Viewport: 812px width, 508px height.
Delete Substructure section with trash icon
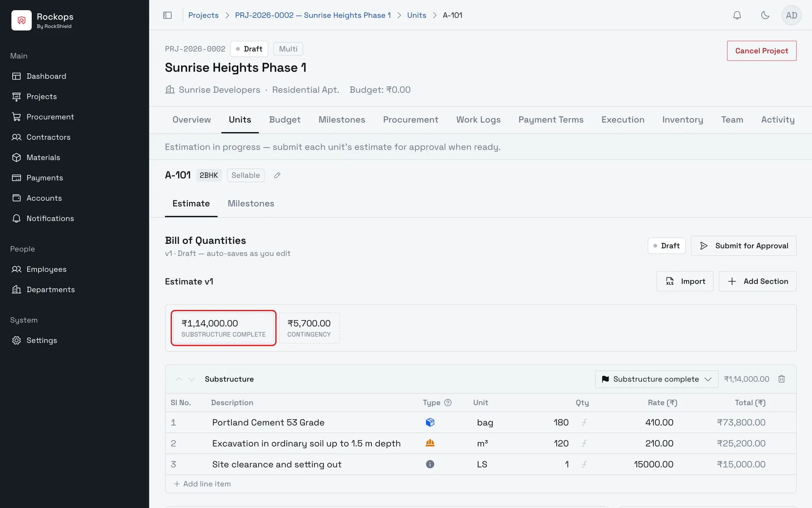click(x=782, y=379)
